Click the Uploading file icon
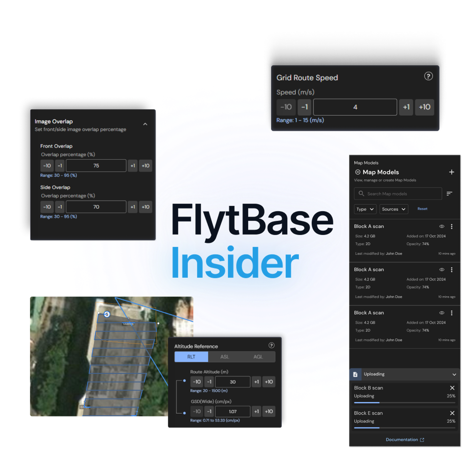Image resolution: width=476 pixels, height=476 pixels. [x=355, y=374]
